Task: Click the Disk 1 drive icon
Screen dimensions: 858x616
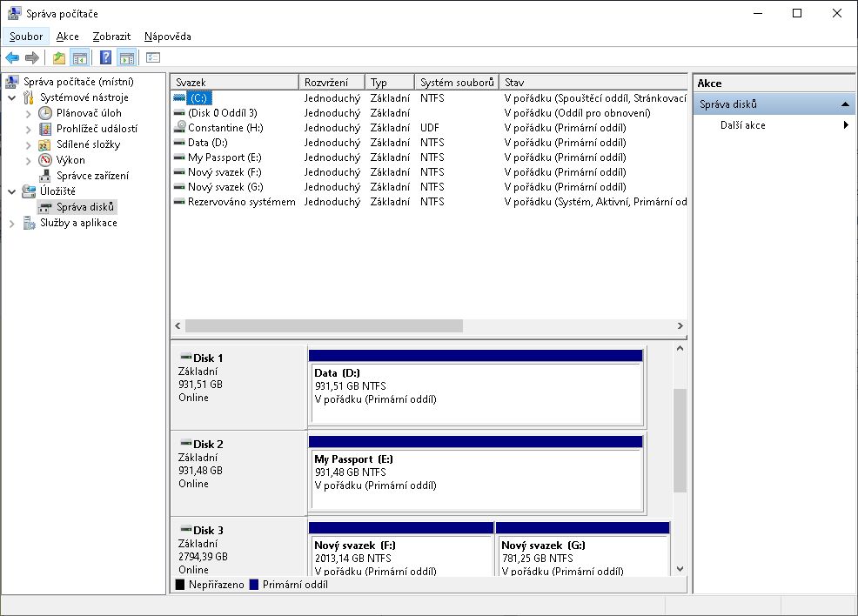Action: click(x=186, y=357)
